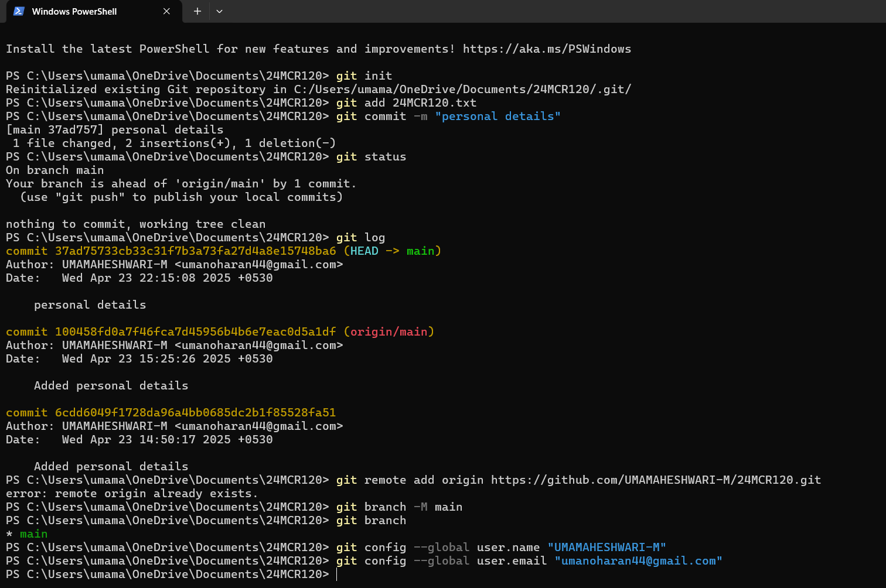The width and height of the screenshot is (886, 588).
Task: Click the 'git log' command text
Action: 360,237
